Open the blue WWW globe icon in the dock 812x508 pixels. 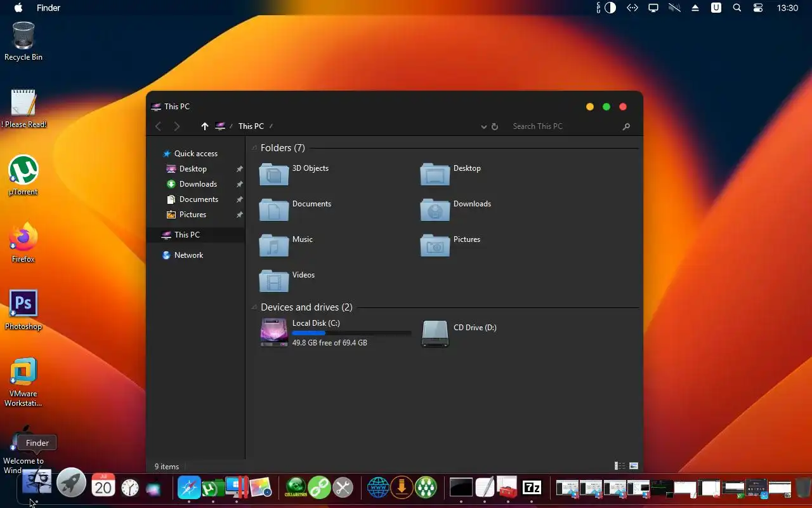378,488
